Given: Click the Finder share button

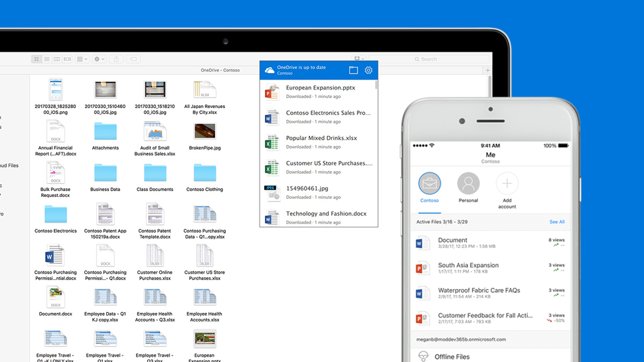Looking at the screenshot, I should click(116, 59).
